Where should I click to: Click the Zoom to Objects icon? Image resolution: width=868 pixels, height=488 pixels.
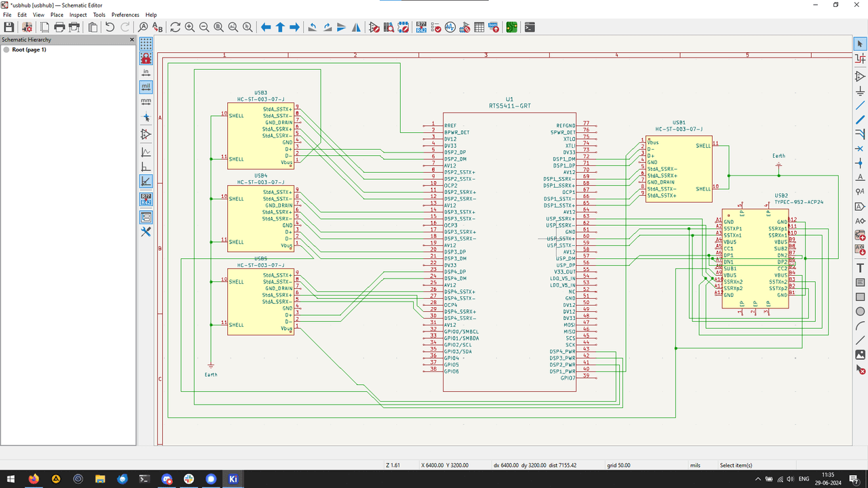pyautogui.click(x=233, y=27)
